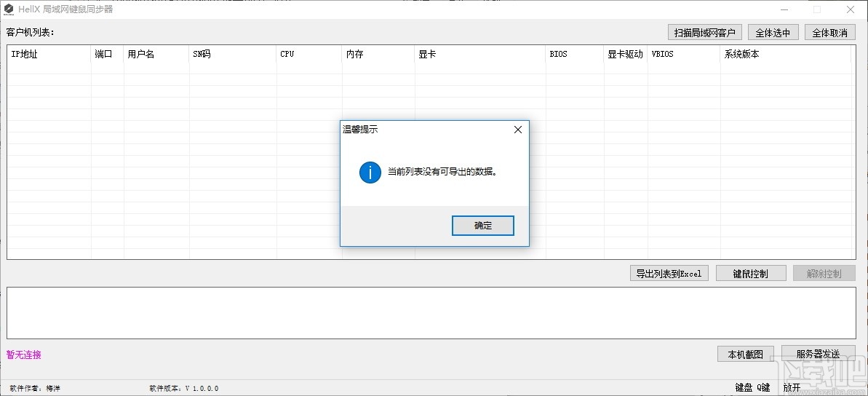Click the 显卡 column header
This screenshot has width=868, height=396.
480,55
